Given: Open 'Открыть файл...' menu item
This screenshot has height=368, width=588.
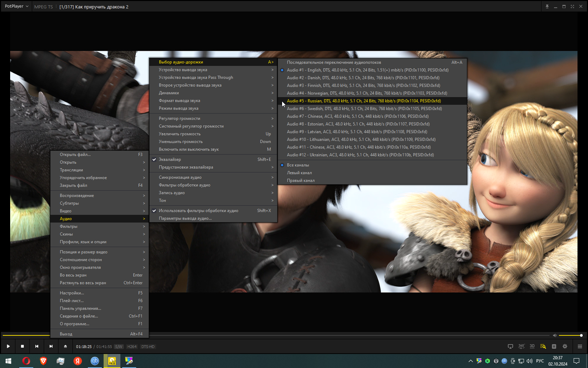Looking at the screenshot, I should [x=99, y=155].
